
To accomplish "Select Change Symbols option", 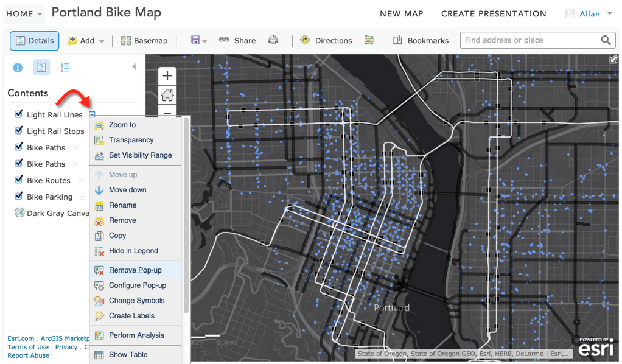I will tap(136, 301).
